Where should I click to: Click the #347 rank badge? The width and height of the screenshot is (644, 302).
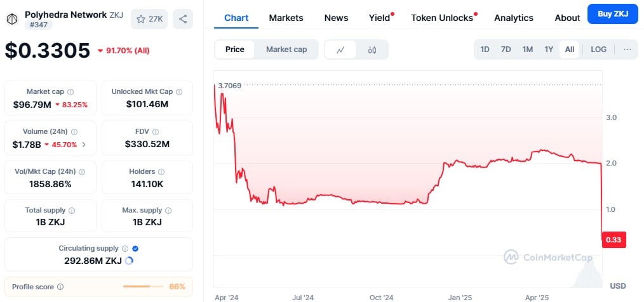point(39,25)
